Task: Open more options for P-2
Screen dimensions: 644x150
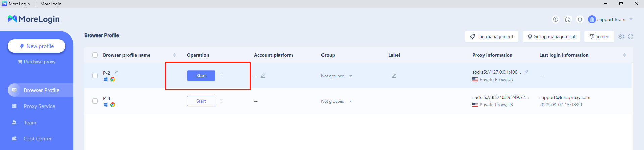Action: pos(221,76)
